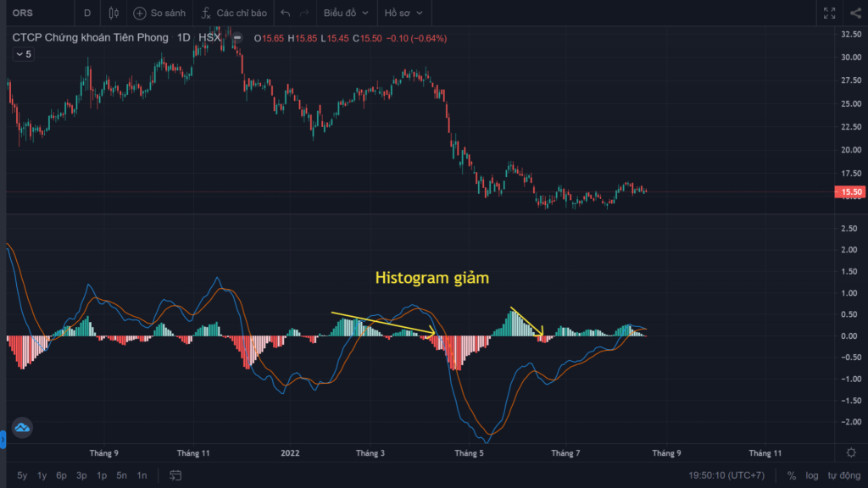Click the open value O15.65 text
Screen dimensions: 868x488
(x=269, y=38)
